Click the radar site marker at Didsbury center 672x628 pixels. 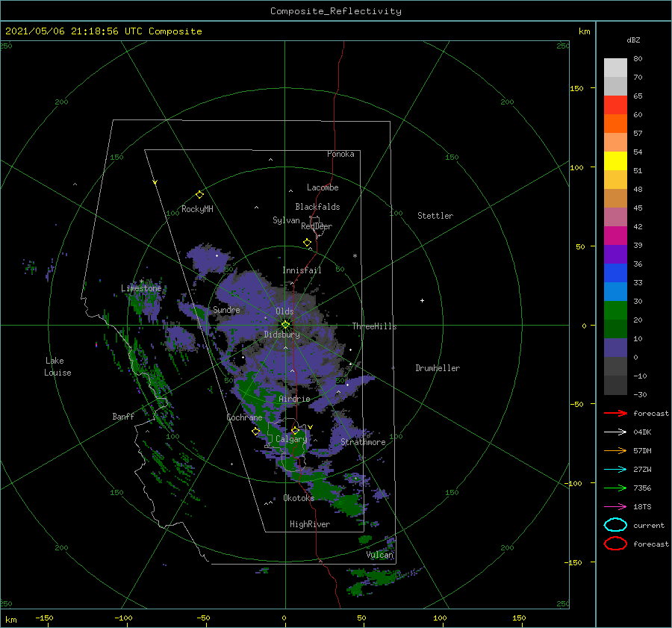click(x=285, y=325)
